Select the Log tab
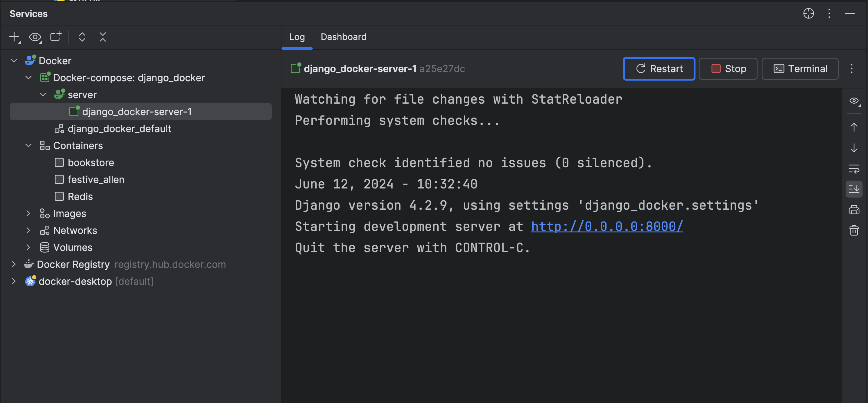 pyautogui.click(x=297, y=37)
